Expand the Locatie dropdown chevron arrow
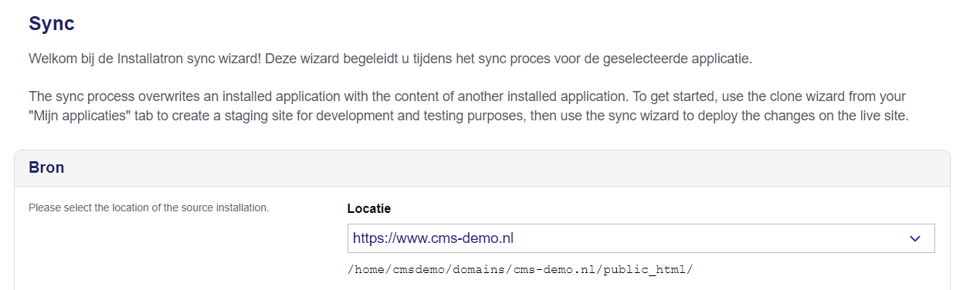Viewport: 980px width, 290px height. tap(915, 238)
